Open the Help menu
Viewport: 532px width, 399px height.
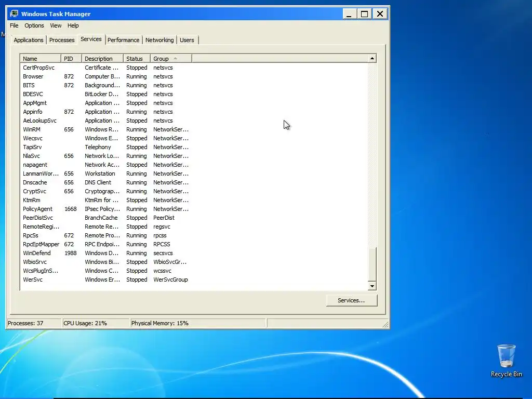[x=73, y=25]
